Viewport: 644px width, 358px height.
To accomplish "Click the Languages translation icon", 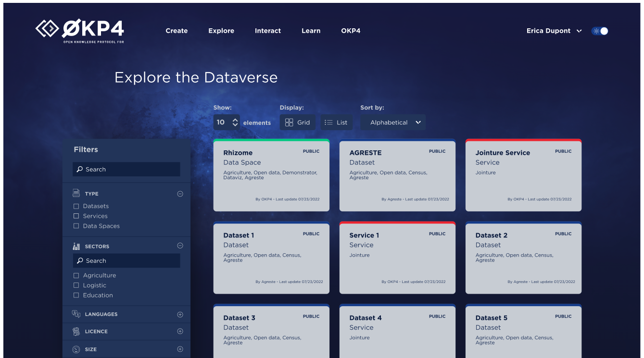I will tap(76, 314).
